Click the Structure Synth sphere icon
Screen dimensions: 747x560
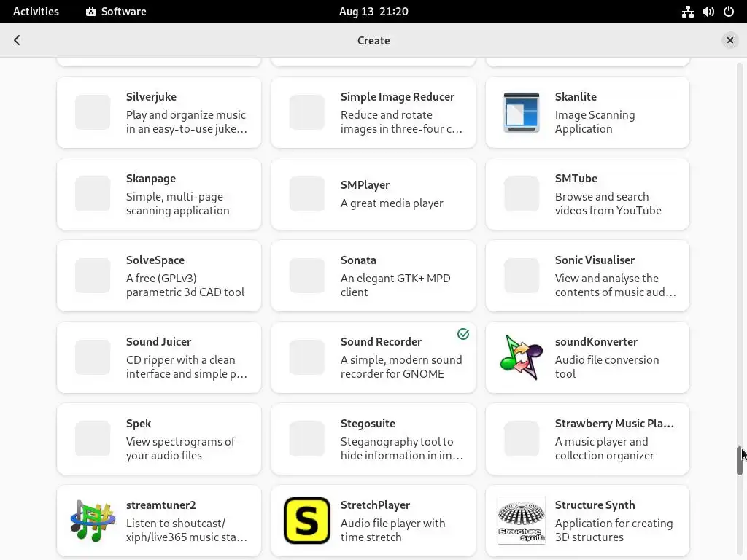tap(521, 521)
